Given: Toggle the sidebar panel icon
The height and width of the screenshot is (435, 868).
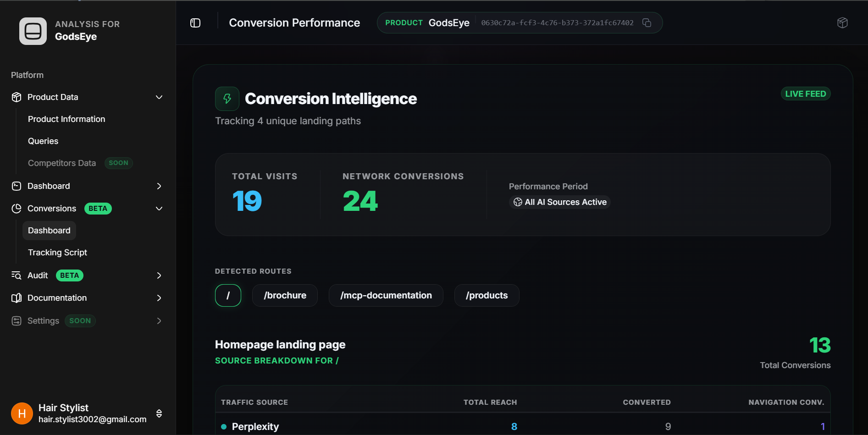Looking at the screenshot, I should pyautogui.click(x=195, y=23).
